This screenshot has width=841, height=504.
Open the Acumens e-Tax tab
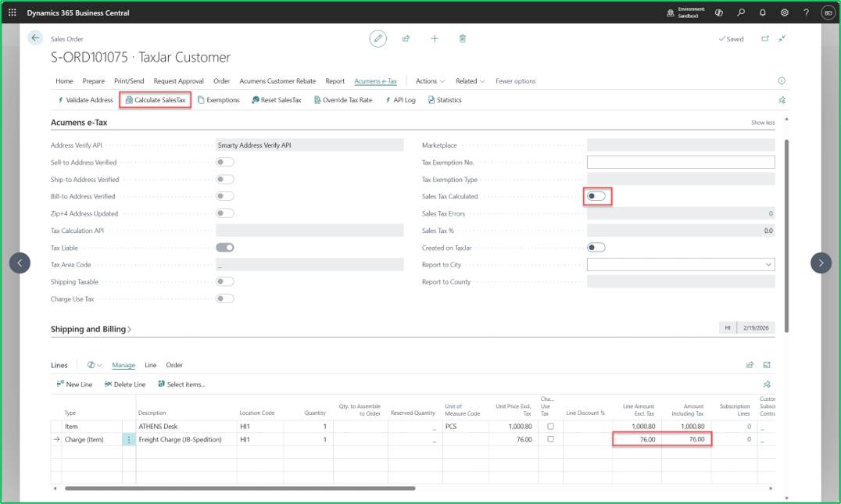coord(375,81)
